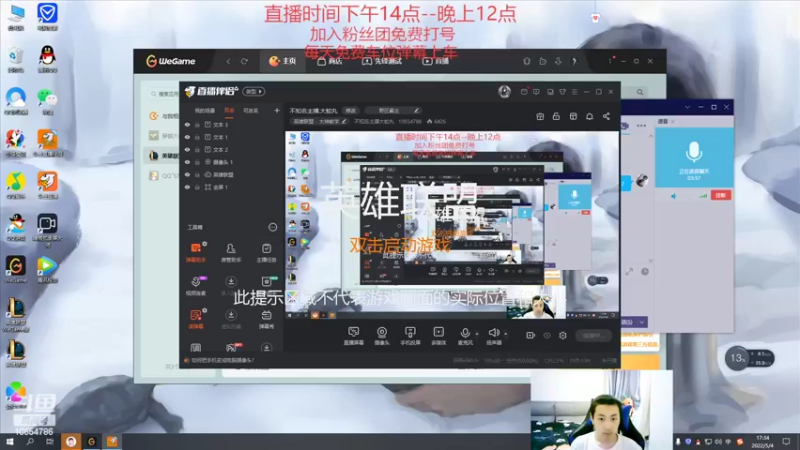Switch to the WeGame 直播 tab
Viewport: 800px width, 450px height.
click(x=436, y=61)
